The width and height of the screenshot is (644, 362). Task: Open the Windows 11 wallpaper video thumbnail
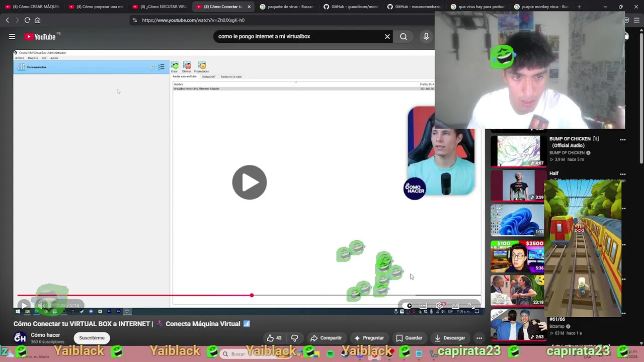pyautogui.click(x=518, y=220)
